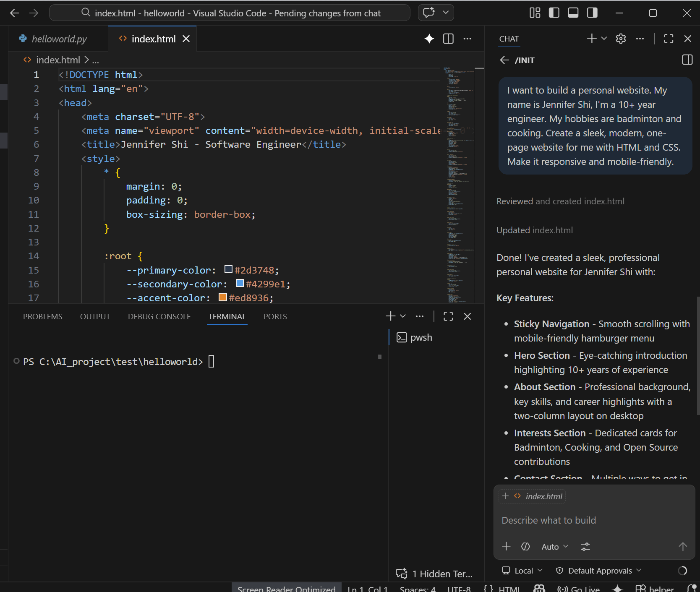
Task: Go back with the title bar arrow
Action: point(15,13)
